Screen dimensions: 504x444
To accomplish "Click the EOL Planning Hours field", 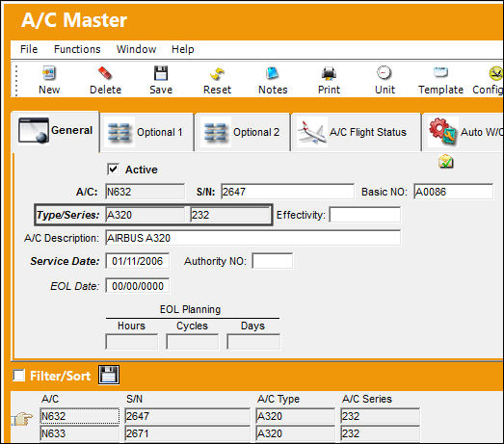I will [x=132, y=342].
